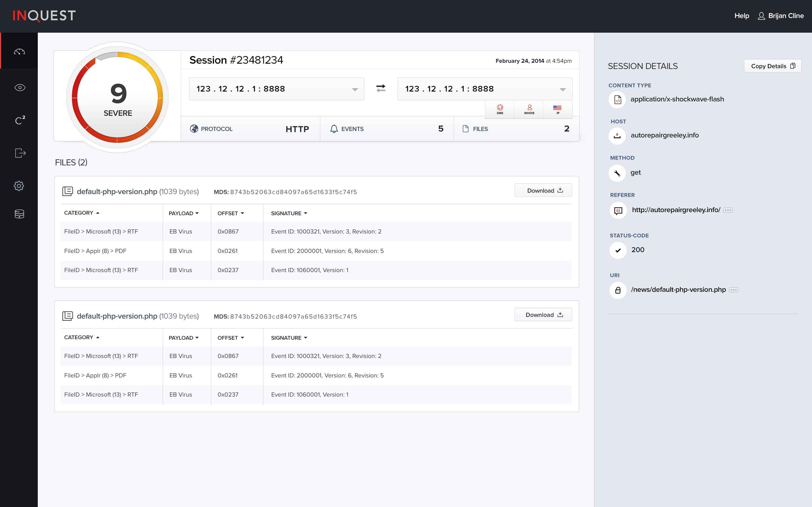The width and height of the screenshot is (812, 507).
Task: Expand the truncated REFERER url via ellipsis
Action: click(x=728, y=210)
